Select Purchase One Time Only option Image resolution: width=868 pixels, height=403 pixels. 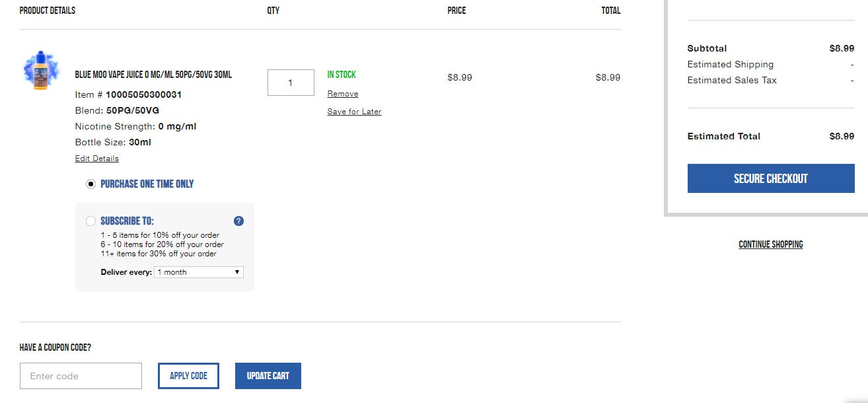coord(91,184)
